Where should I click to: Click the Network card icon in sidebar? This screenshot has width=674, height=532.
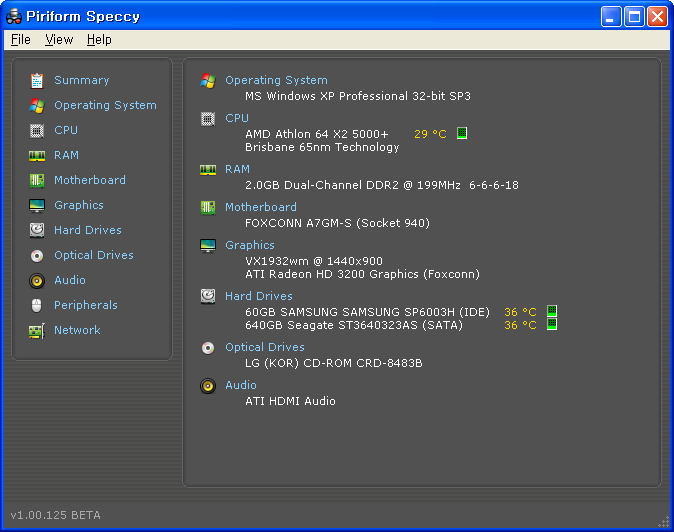point(37,331)
